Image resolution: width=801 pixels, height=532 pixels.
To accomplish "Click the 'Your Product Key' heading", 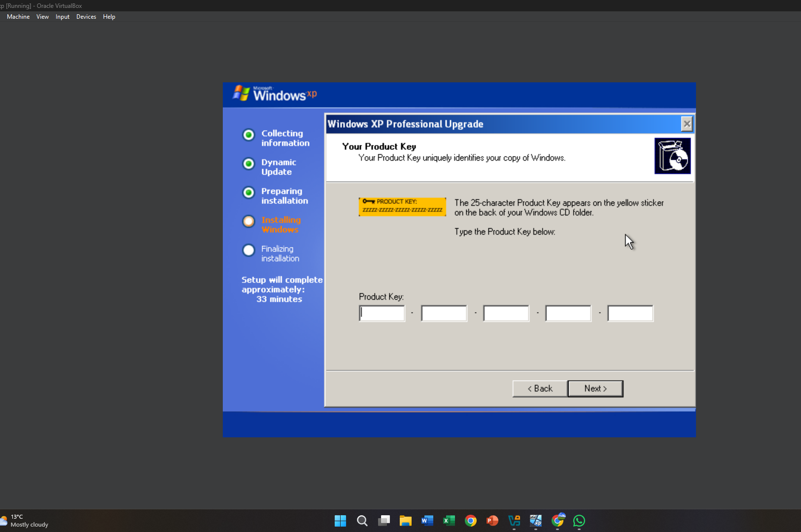I will click(x=379, y=146).
